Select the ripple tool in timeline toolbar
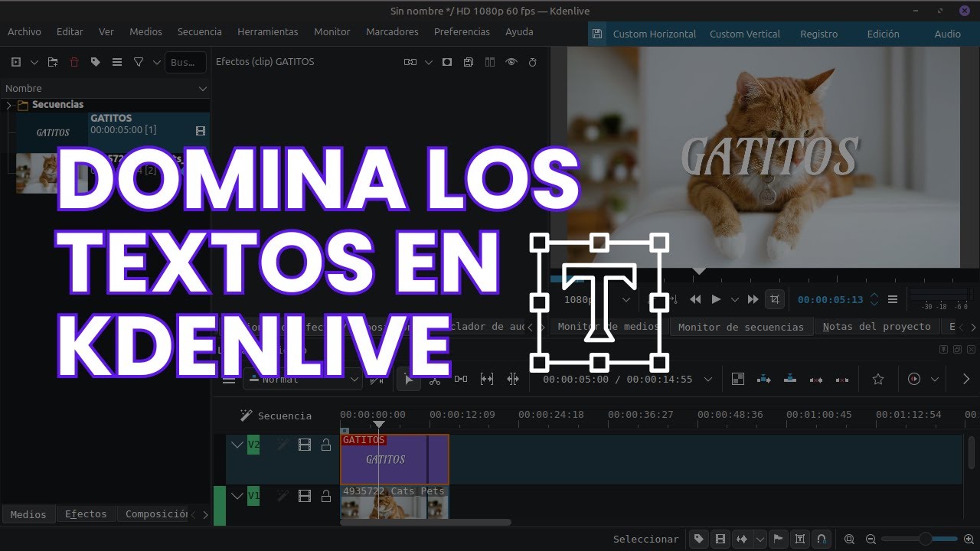The image size is (980, 551). coord(512,379)
